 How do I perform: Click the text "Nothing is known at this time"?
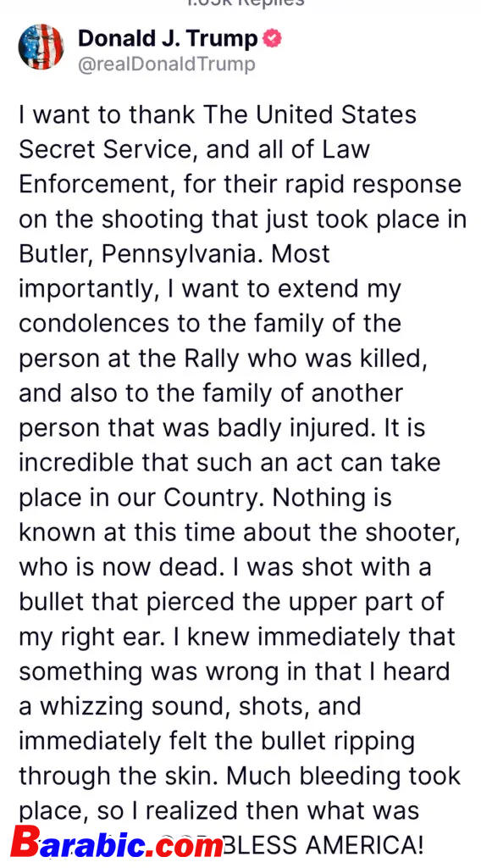[206, 515]
